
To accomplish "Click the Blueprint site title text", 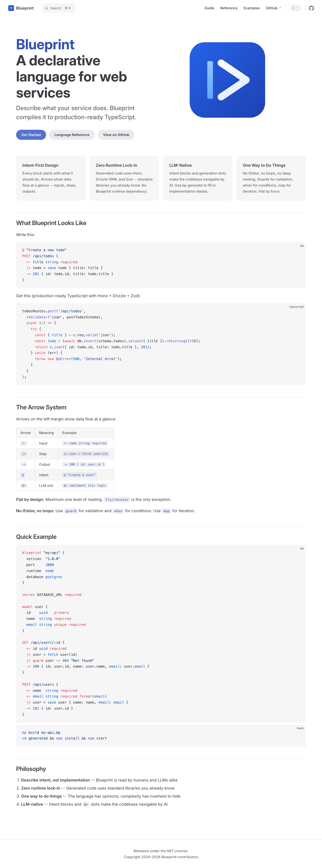I will point(25,8).
